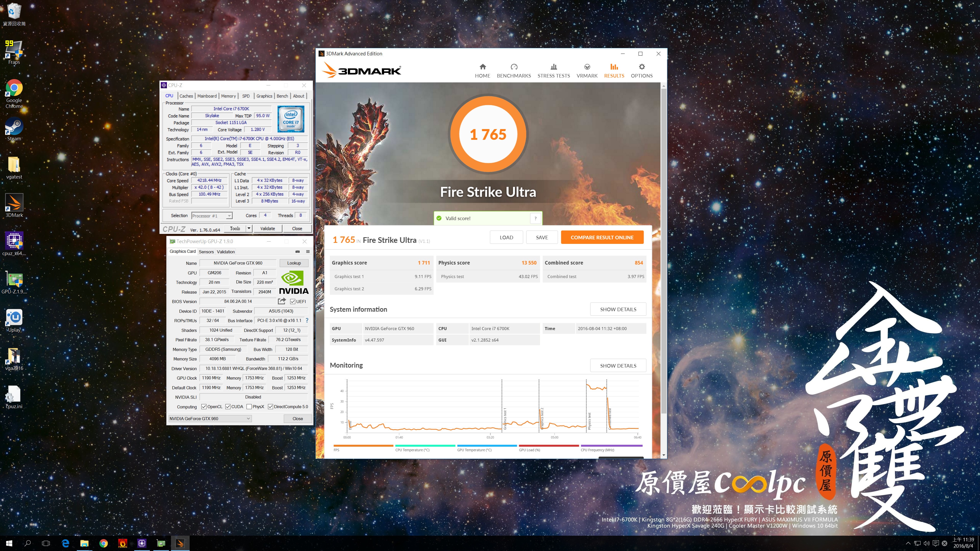Click the Valid score help question mark
This screenshot has height=551, width=980.
tap(535, 218)
